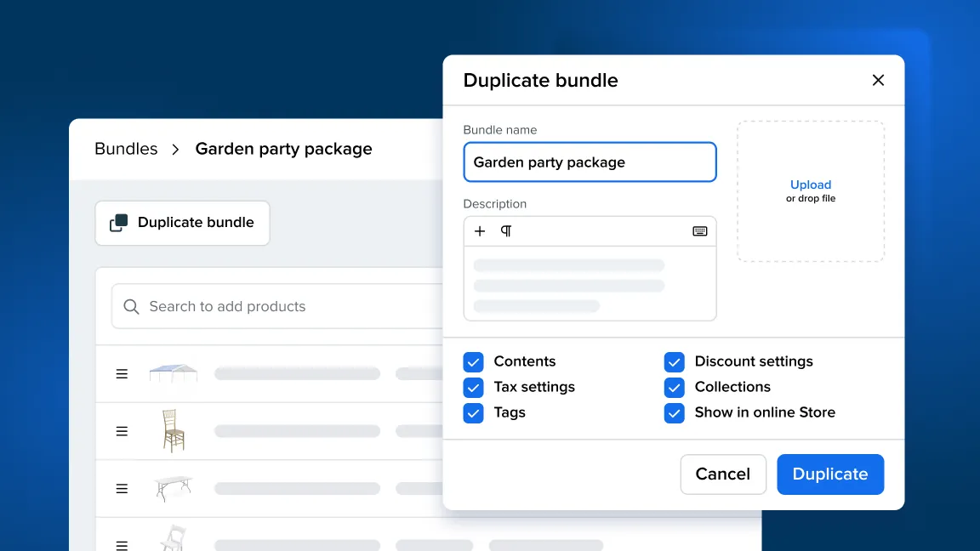Grab the drag handle beside the wooden chair
Image resolution: width=980 pixels, height=551 pixels.
coord(122,431)
